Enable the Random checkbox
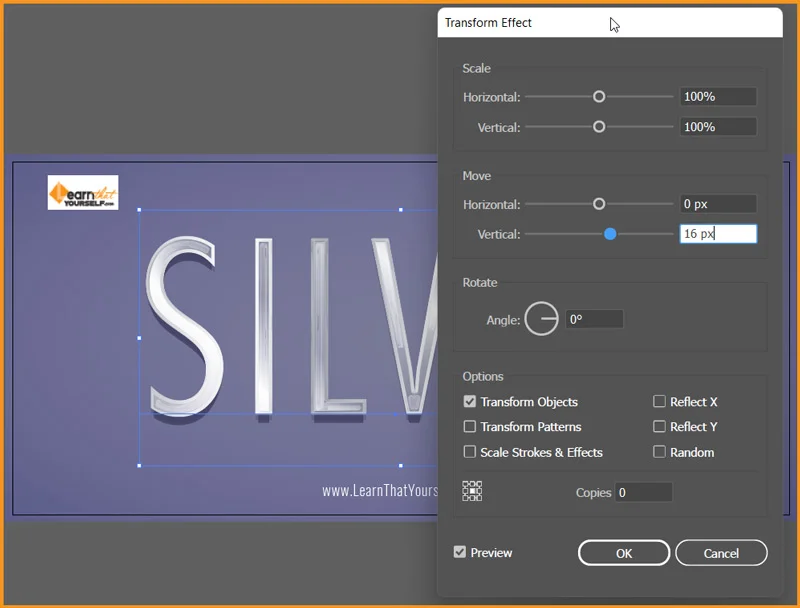 659,452
